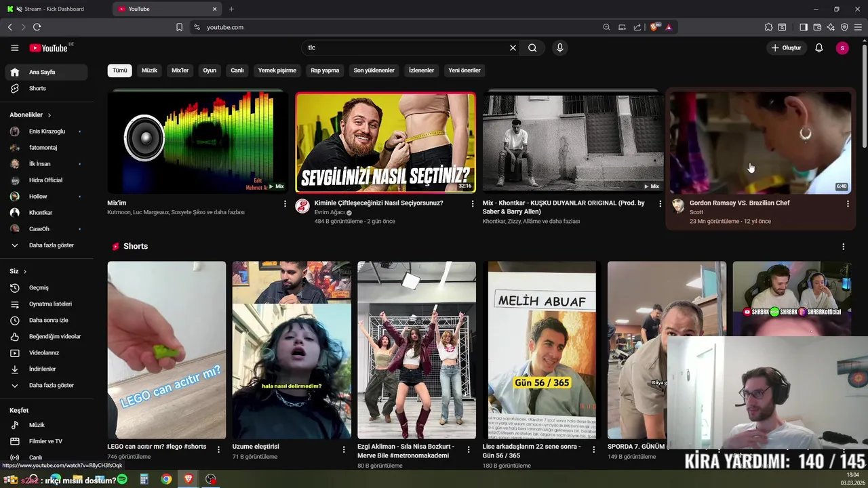Viewport: 868px width, 488px height.
Task: Open OBS Studio from the taskbar
Action: (211, 479)
